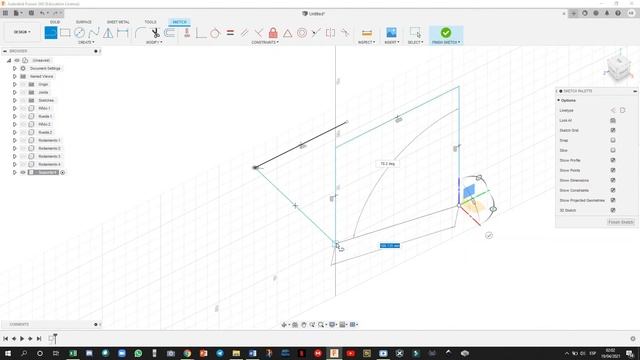Apply the Tangent constraint

215,33
